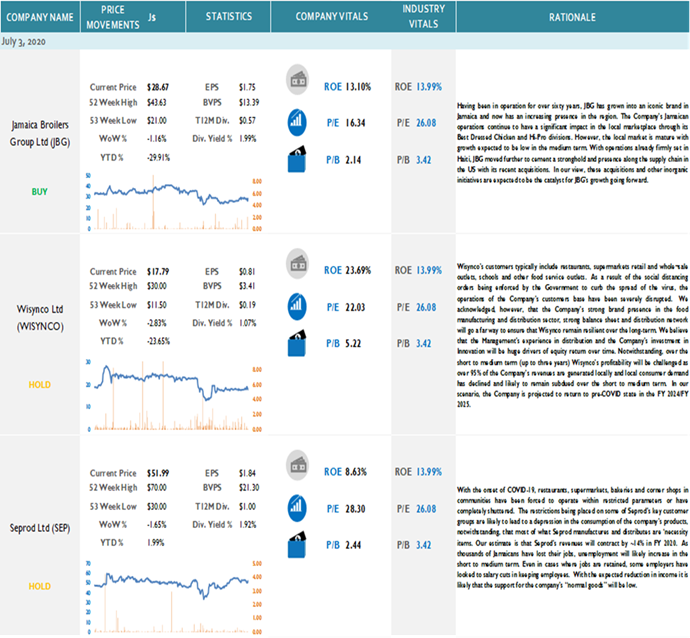
Task: Click Wisynco current price $17.79
Action: tap(158, 271)
